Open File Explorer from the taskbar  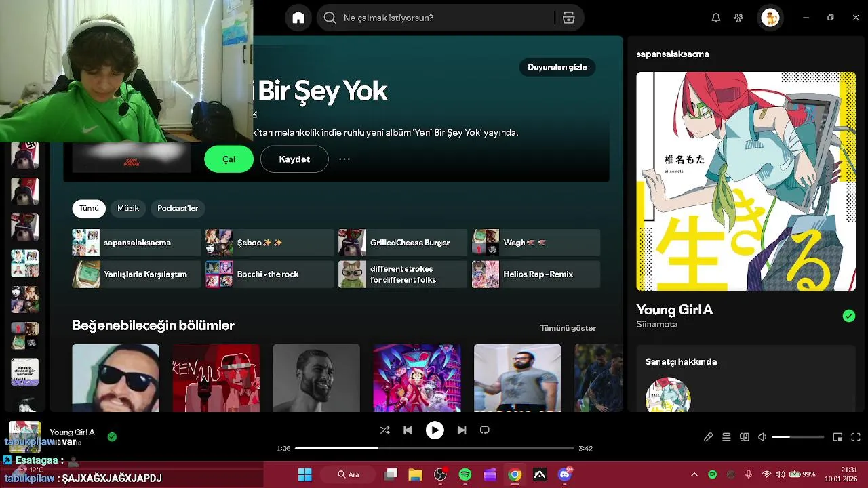pos(415,474)
